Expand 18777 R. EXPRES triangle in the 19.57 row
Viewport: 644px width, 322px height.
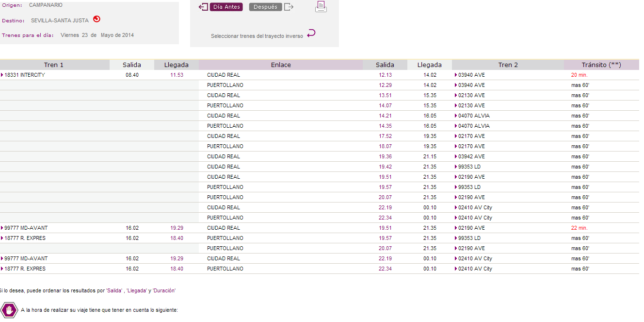(2, 238)
